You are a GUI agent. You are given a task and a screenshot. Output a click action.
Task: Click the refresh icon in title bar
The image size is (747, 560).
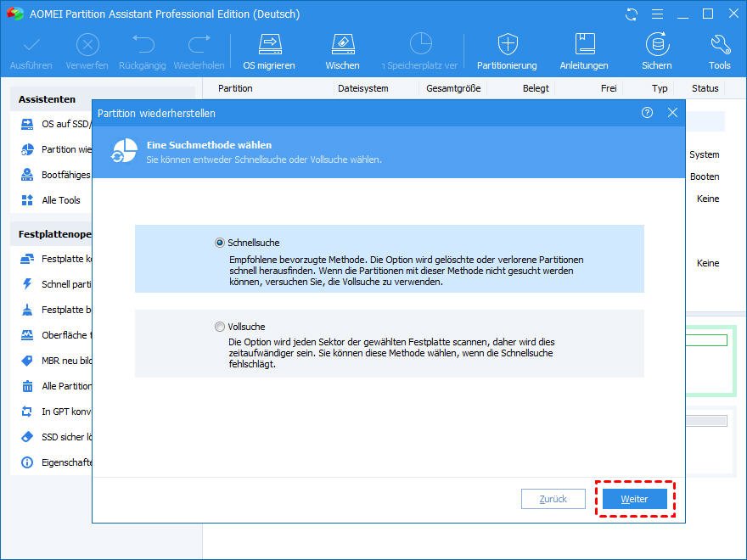point(632,14)
